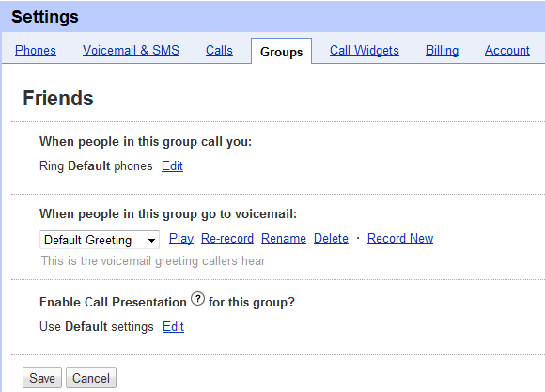View the Billing tab
Viewport: 545px width, 392px height.
coord(442,51)
